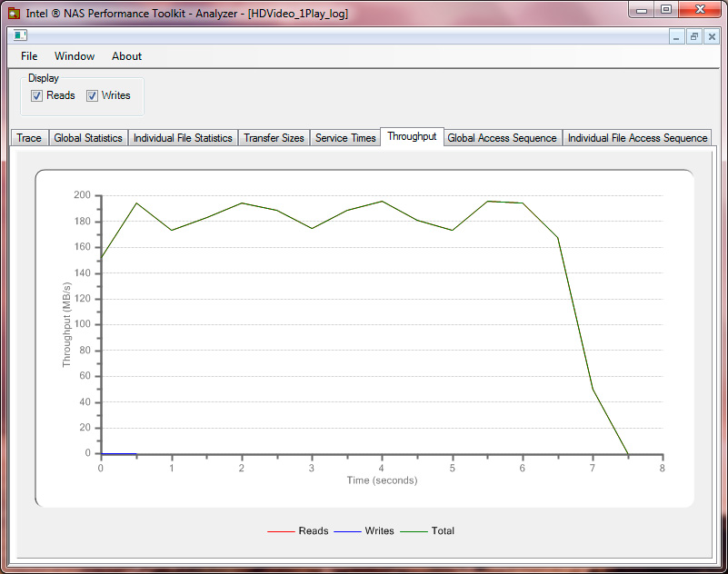Close the main Analyzer window
This screenshot has height=574, width=728.
pos(700,10)
